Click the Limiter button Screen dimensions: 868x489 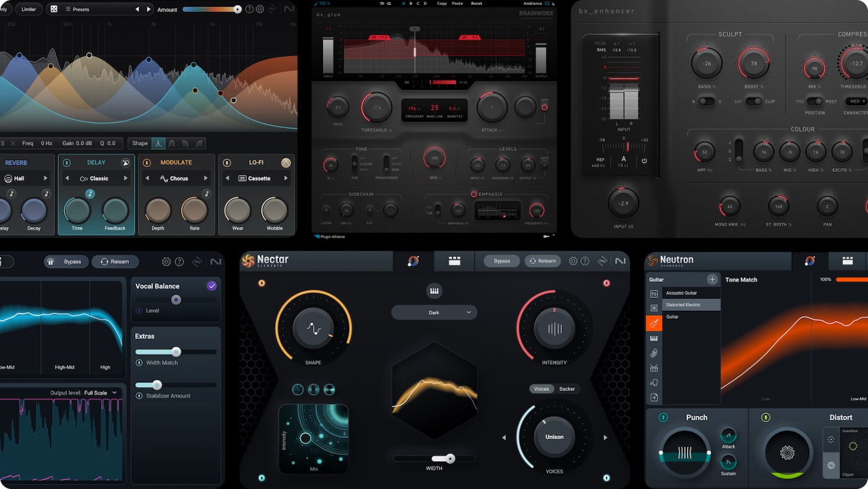coord(29,9)
